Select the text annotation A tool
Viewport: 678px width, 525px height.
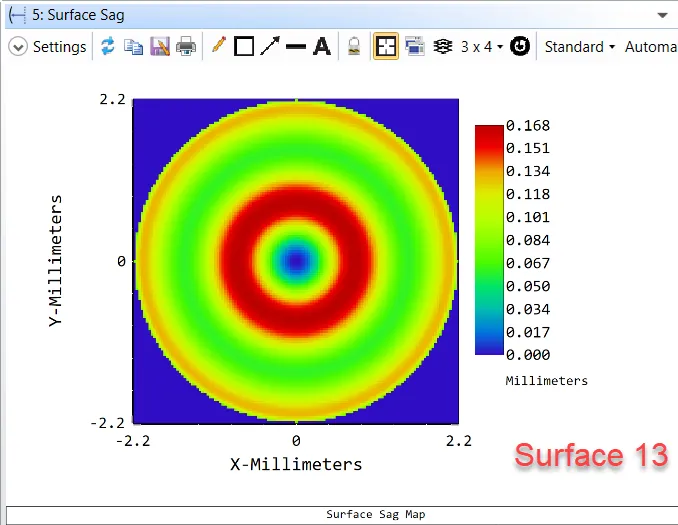click(x=321, y=47)
